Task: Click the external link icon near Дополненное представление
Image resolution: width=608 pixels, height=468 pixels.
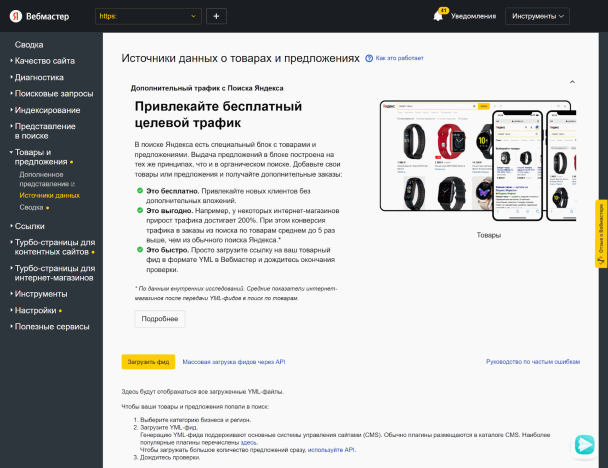Action: pos(73,185)
